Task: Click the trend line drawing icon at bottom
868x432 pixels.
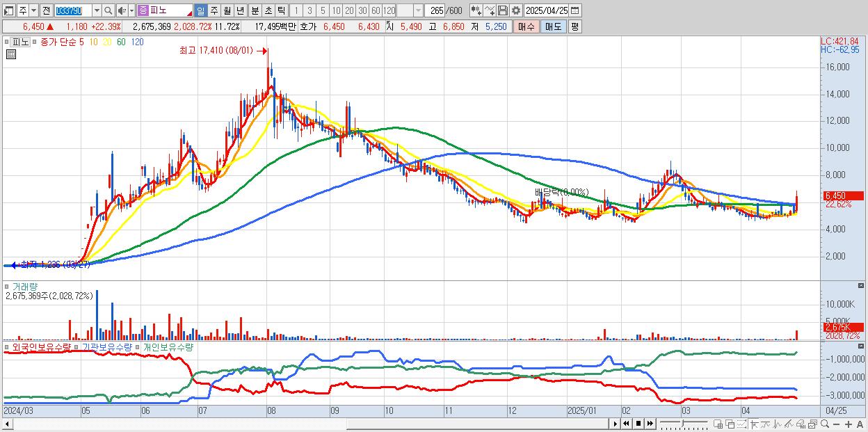Action: coord(789,424)
